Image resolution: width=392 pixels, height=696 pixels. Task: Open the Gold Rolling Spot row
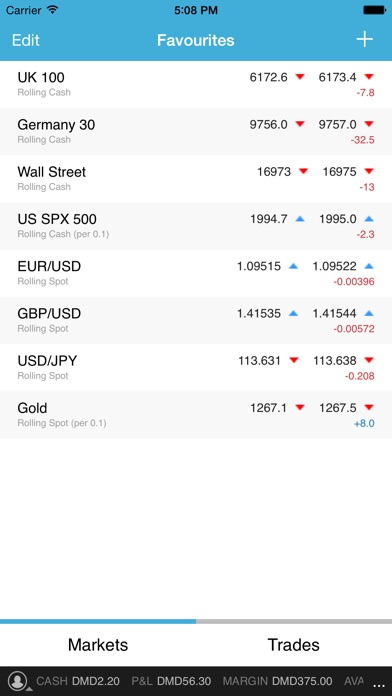(x=196, y=415)
